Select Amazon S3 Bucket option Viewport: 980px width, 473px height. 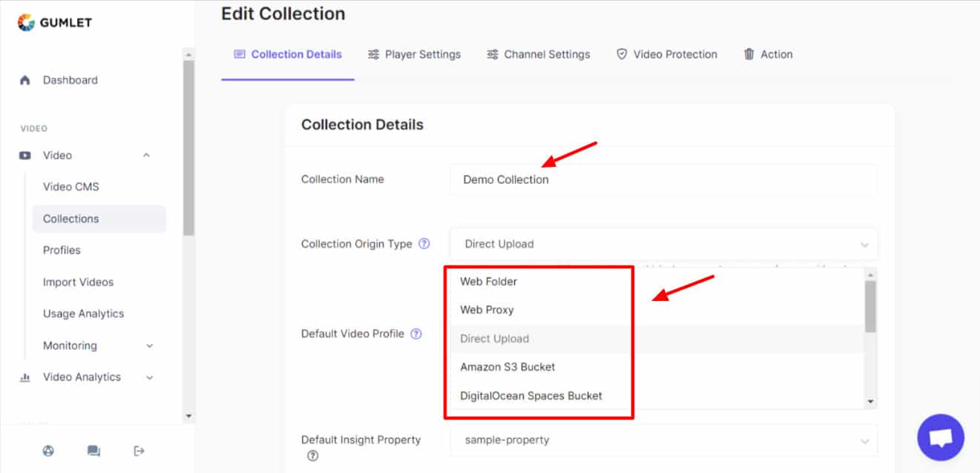point(507,367)
